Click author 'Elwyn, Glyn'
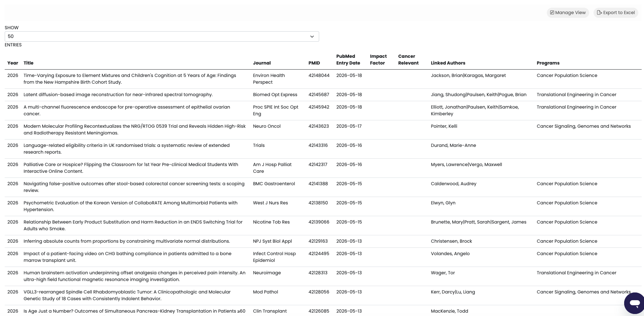The height and width of the screenshot is (316, 644). (x=443, y=203)
